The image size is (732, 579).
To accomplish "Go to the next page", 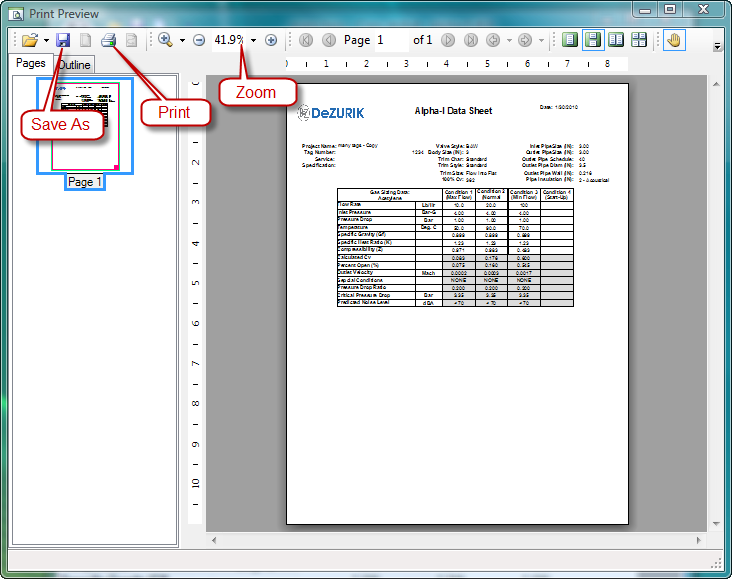I will pos(448,40).
